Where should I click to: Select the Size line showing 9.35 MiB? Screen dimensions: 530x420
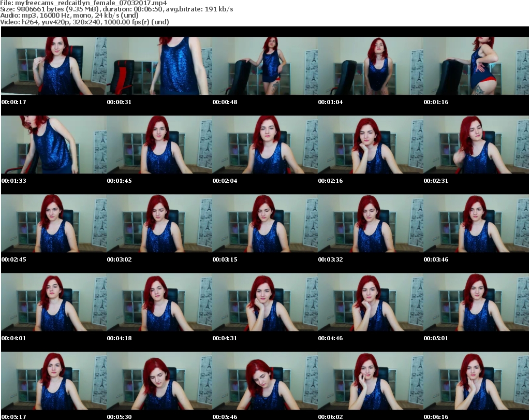pyautogui.click(x=116, y=9)
